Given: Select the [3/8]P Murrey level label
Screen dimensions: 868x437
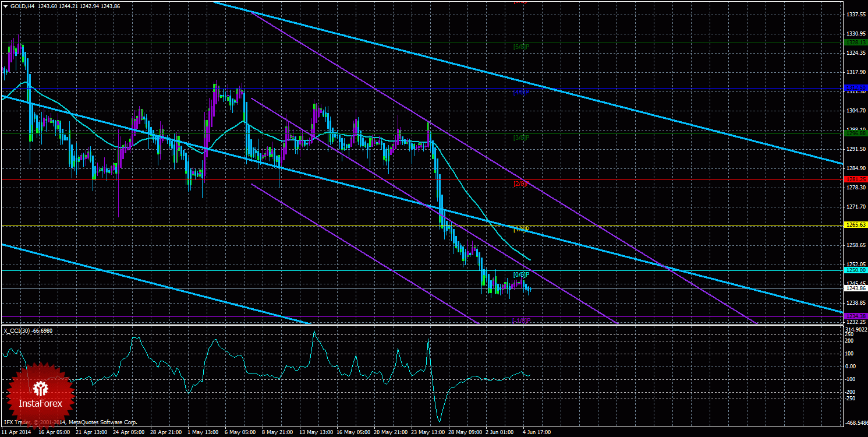Looking at the screenshot, I should (521, 138).
